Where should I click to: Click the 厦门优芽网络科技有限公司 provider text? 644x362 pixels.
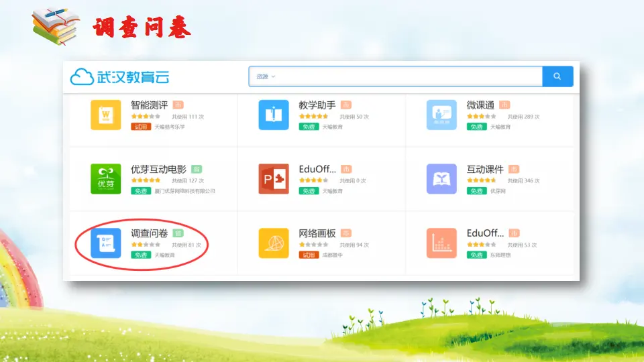(185, 191)
